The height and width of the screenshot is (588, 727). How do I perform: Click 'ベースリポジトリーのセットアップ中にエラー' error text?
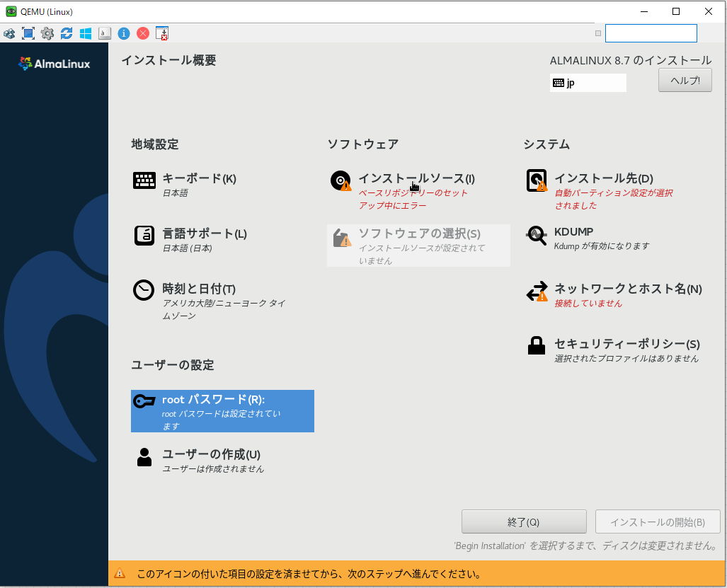[x=413, y=200]
